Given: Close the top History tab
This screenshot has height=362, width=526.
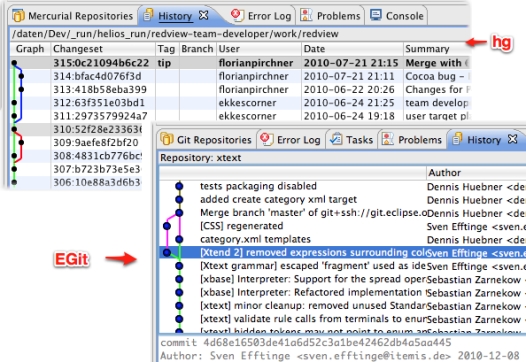Looking at the screenshot, I should point(204,15).
